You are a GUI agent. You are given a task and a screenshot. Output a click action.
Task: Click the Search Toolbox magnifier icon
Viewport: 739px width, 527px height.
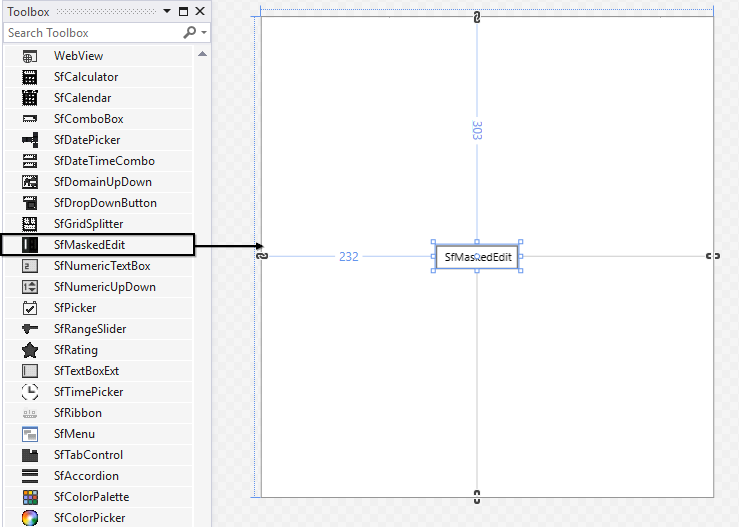click(189, 33)
